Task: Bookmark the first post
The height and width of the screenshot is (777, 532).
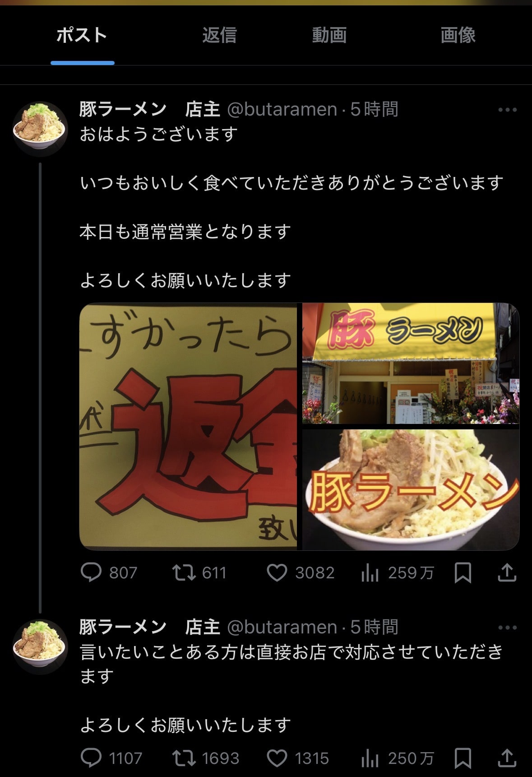Action: click(x=463, y=573)
